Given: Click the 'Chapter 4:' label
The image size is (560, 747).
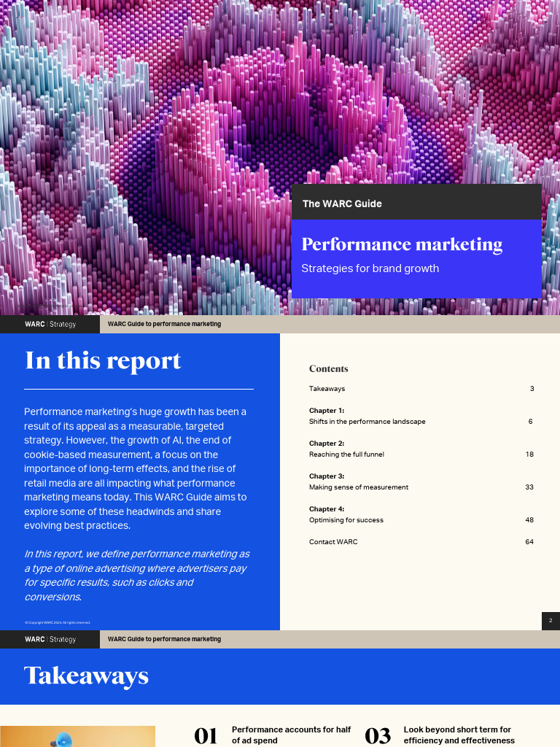Looking at the screenshot, I should click(x=327, y=509).
